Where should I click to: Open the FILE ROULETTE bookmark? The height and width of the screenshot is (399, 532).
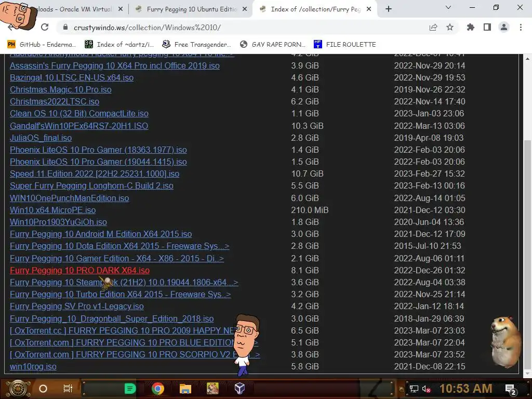point(345,45)
